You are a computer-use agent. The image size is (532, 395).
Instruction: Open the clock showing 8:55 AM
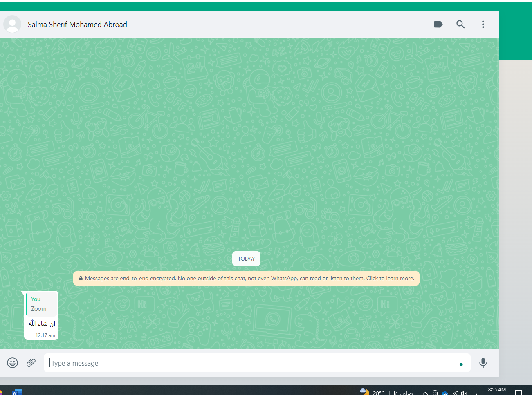click(497, 390)
